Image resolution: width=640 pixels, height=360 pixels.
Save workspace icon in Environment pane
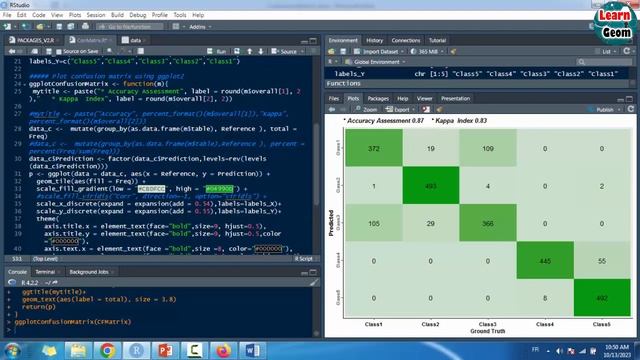pos(343,51)
